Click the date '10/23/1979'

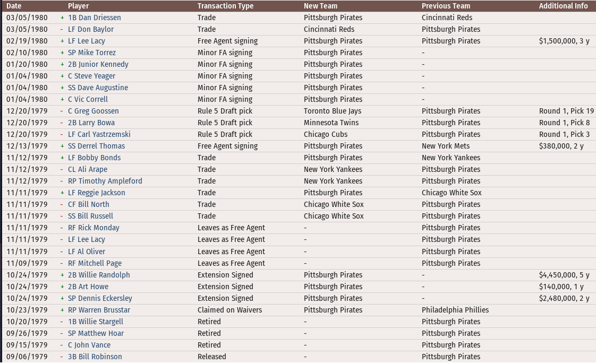[x=27, y=310]
